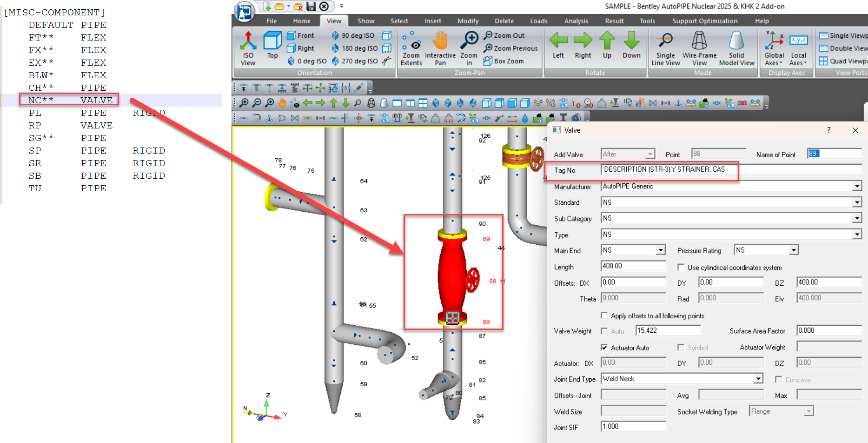Screen dimensions: 868x443
Task: Set the 0 deg ISO view
Action: [307, 61]
